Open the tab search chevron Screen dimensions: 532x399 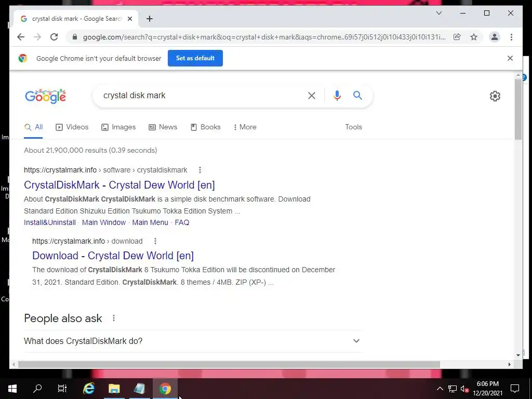(x=438, y=13)
